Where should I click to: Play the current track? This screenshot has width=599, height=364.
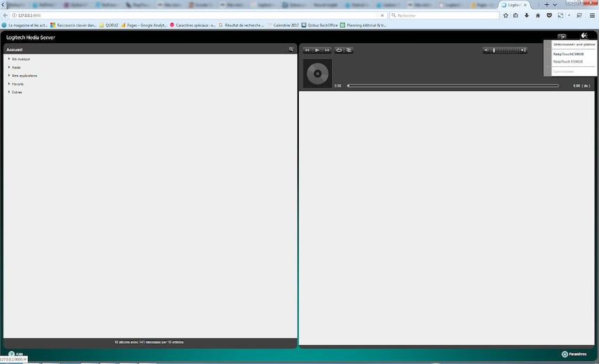point(317,50)
